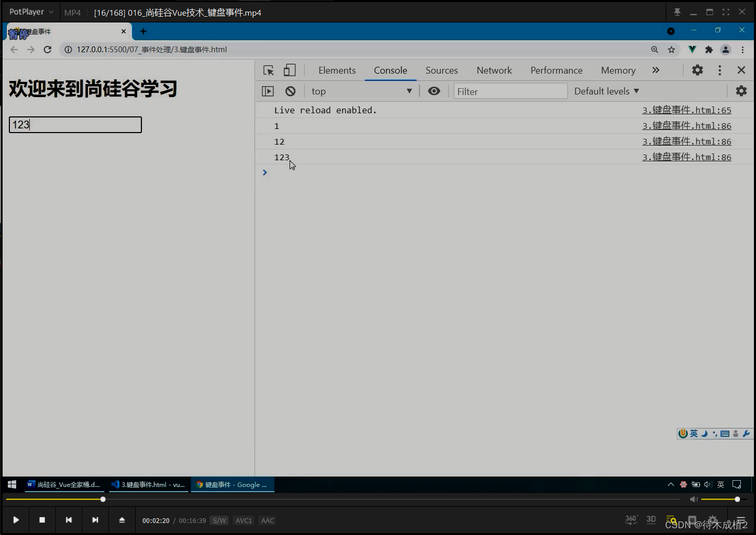Click the PotPlayer seek bar handle
This screenshot has width=756, height=535.
coord(103,500)
